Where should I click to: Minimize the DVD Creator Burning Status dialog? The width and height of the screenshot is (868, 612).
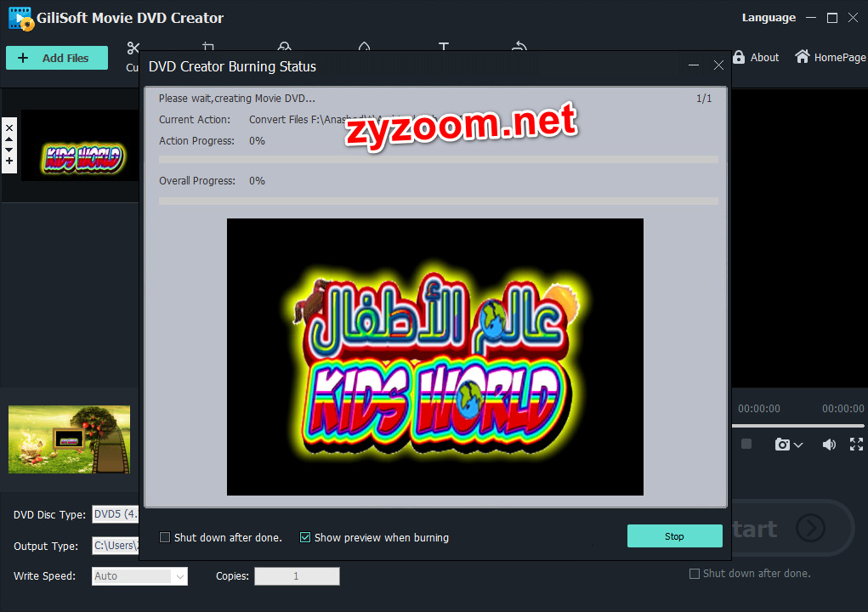[x=694, y=65]
